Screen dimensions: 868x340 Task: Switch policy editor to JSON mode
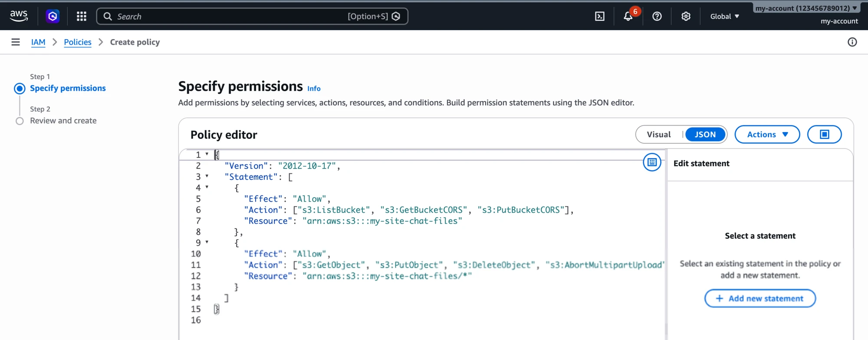pos(705,134)
